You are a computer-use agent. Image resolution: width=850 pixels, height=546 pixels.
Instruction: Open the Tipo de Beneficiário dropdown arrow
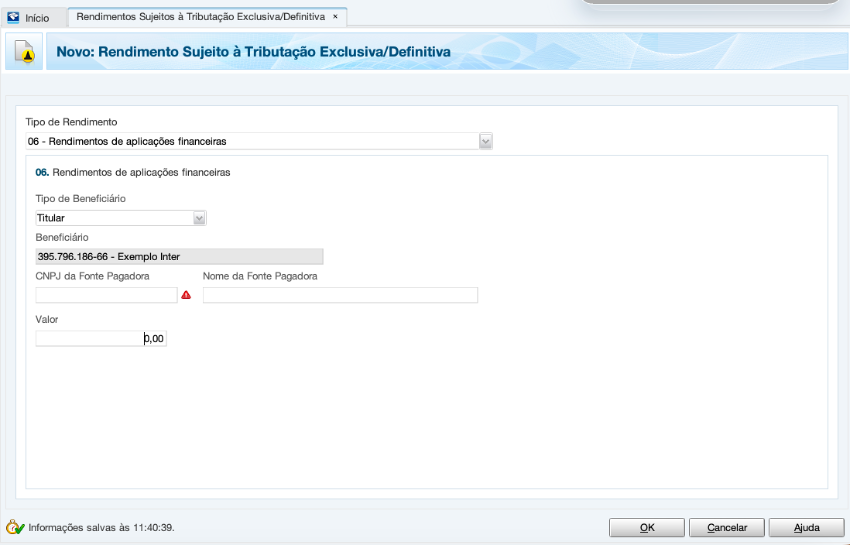pyautogui.click(x=199, y=218)
